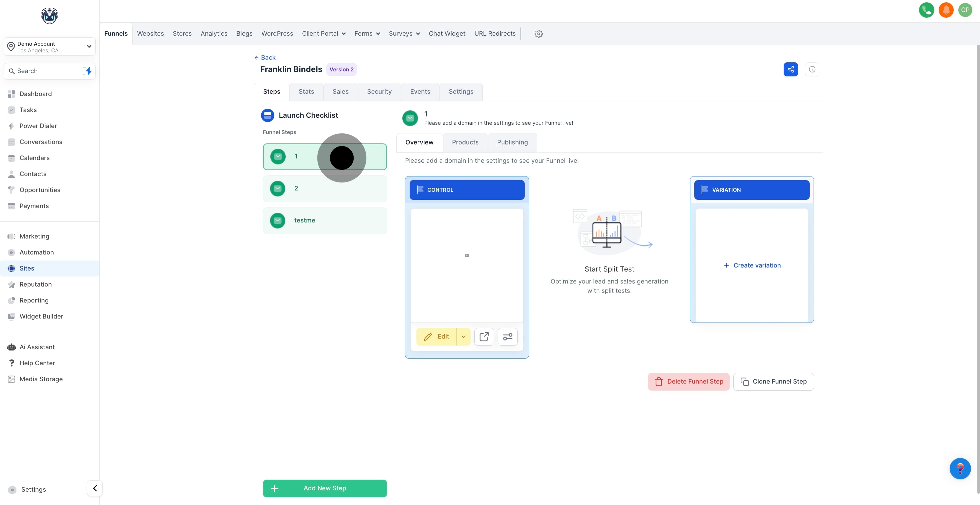Screen dimensions: 980x505
Task: Click the funnel info icon
Action: coord(812,69)
